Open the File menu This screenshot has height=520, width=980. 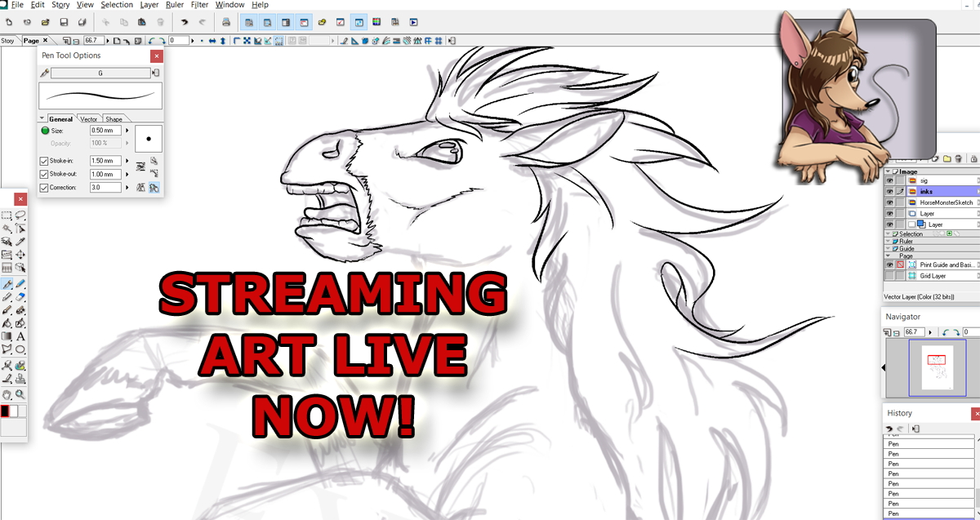pyautogui.click(x=16, y=5)
